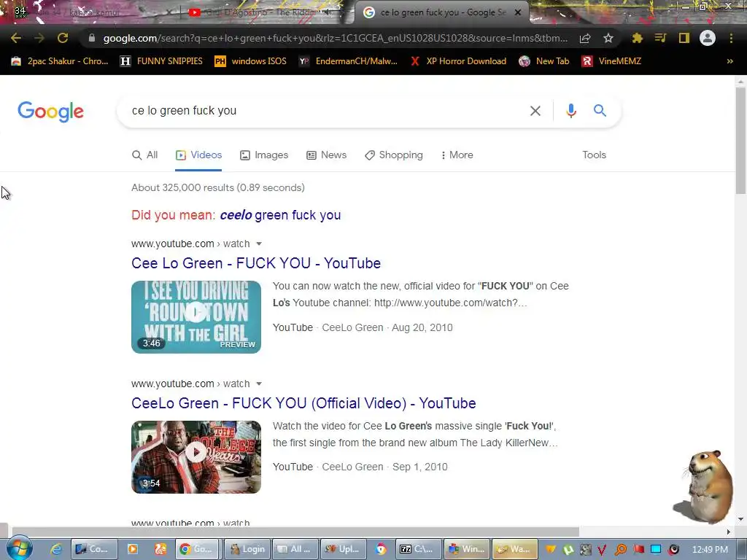
Task: Open 'CeeLo Green - FUCK YOU (Official Video)' result
Action: click(x=303, y=403)
